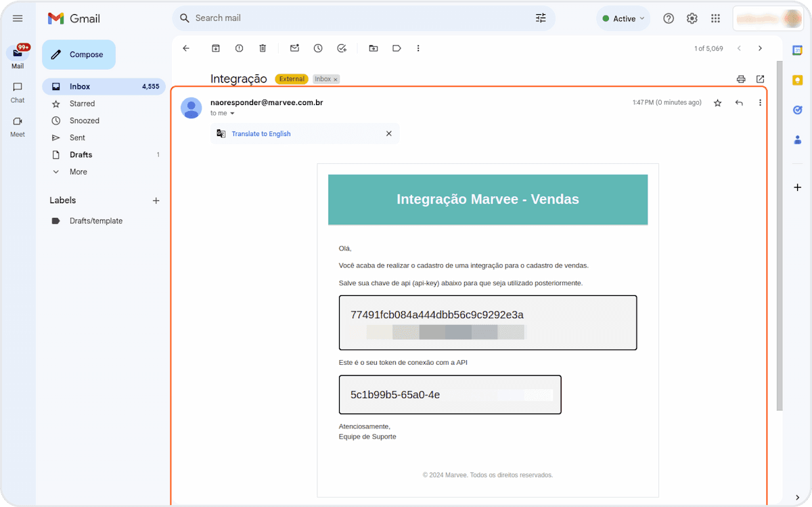Go to the Drafts folder
This screenshot has width=812, height=507.
pyautogui.click(x=81, y=154)
